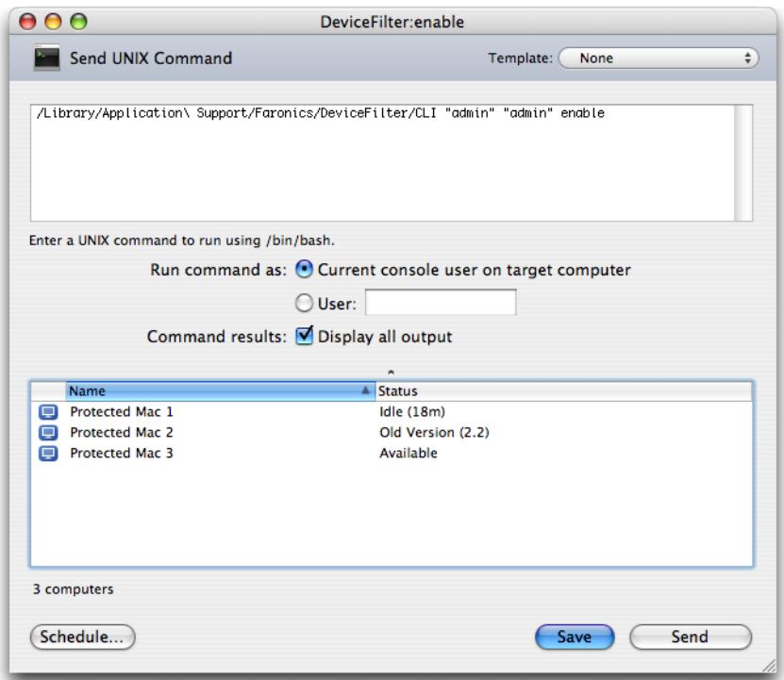Click the computer icon for Protected Mac 1

pyautogui.click(x=48, y=412)
